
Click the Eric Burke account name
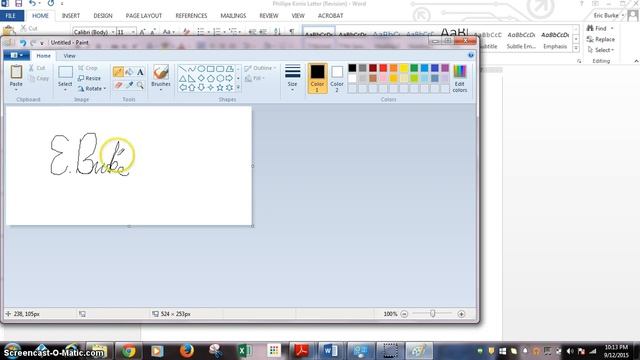(x=606, y=16)
